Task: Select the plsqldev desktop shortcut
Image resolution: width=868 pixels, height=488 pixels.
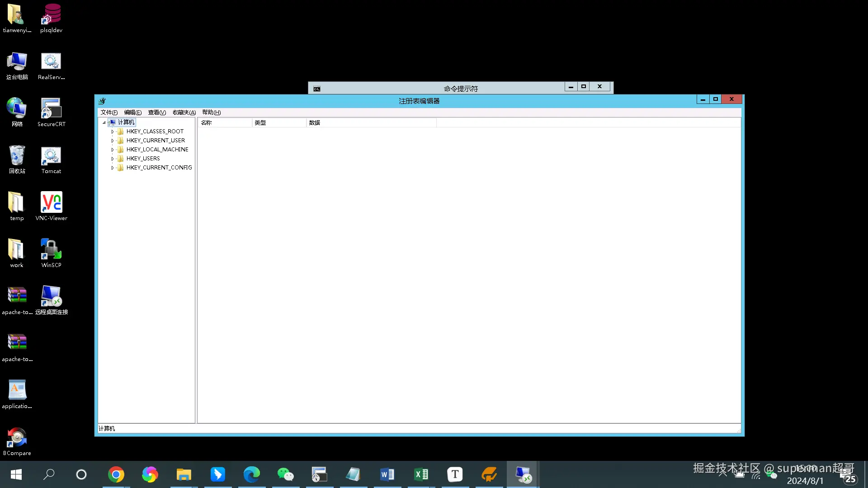Action: point(51,16)
